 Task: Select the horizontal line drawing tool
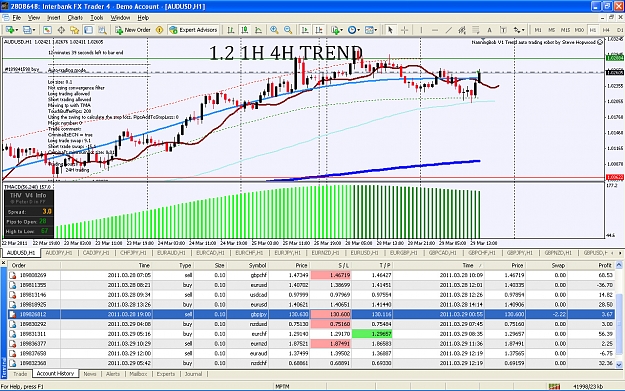pyautogui.click(x=435, y=30)
